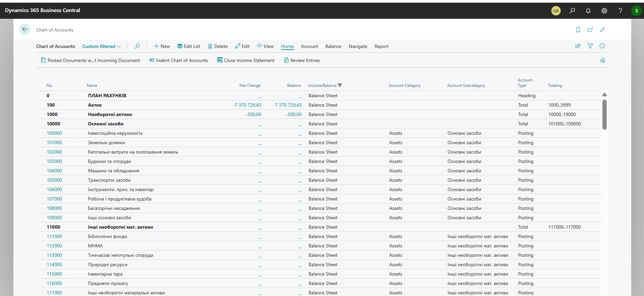Toggle the filter pane funnel icon
The width and height of the screenshot is (644, 296).
coord(590,46)
